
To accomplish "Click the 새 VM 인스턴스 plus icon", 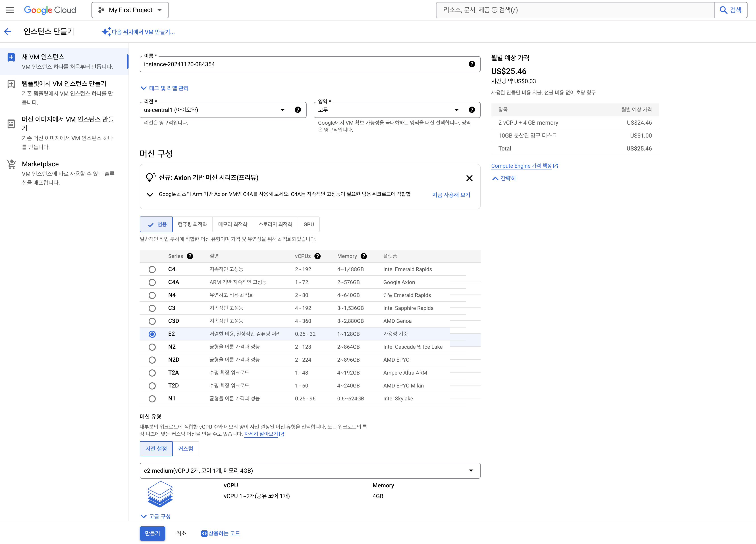I will [x=11, y=57].
